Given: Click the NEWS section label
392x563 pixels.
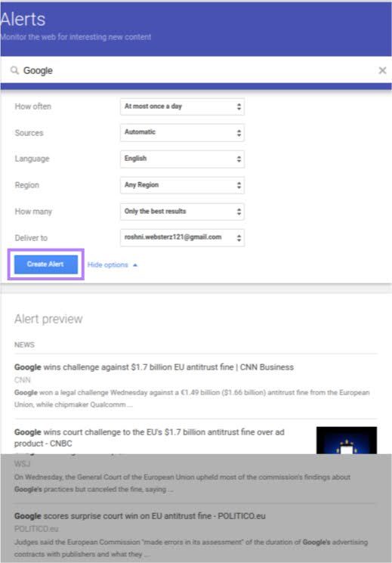Looking at the screenshot, I should [24, 345].
